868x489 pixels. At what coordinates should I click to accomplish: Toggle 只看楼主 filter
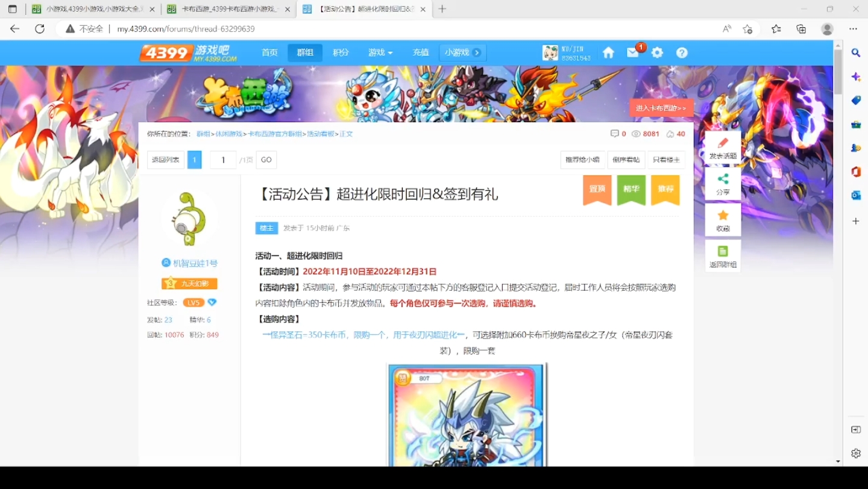point(666,160)
